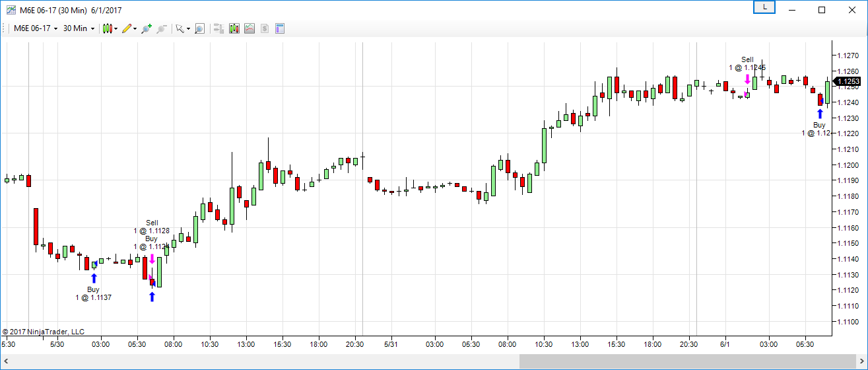Click the Buy 1 @ 1.1137 execution label
This screenshot has height=370, width=868.
(93, 293)
